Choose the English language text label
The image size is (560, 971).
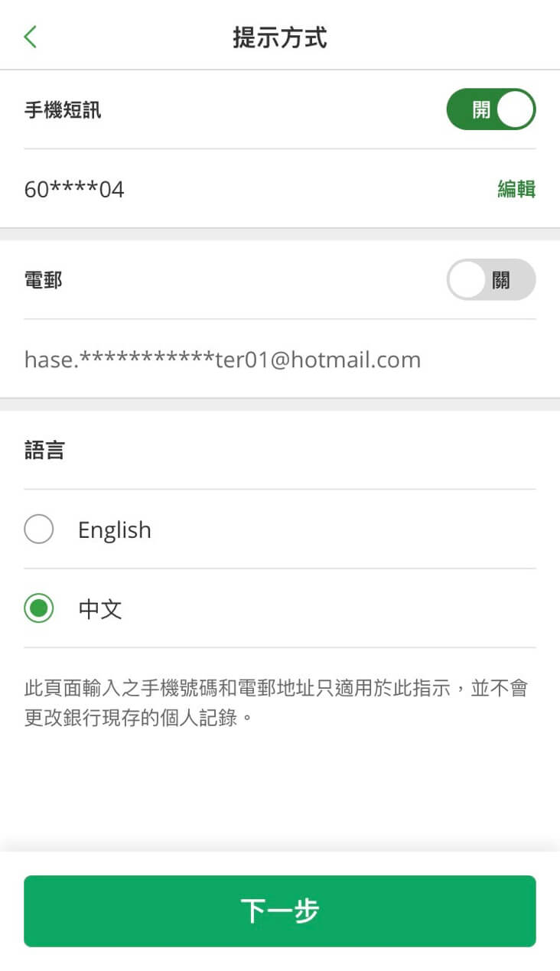(115, 530)
